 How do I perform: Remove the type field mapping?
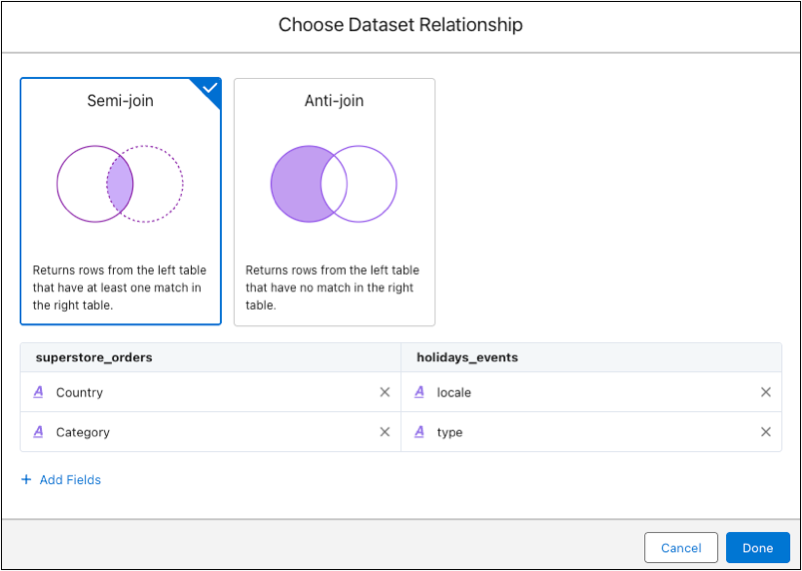(x=766, y=432)
